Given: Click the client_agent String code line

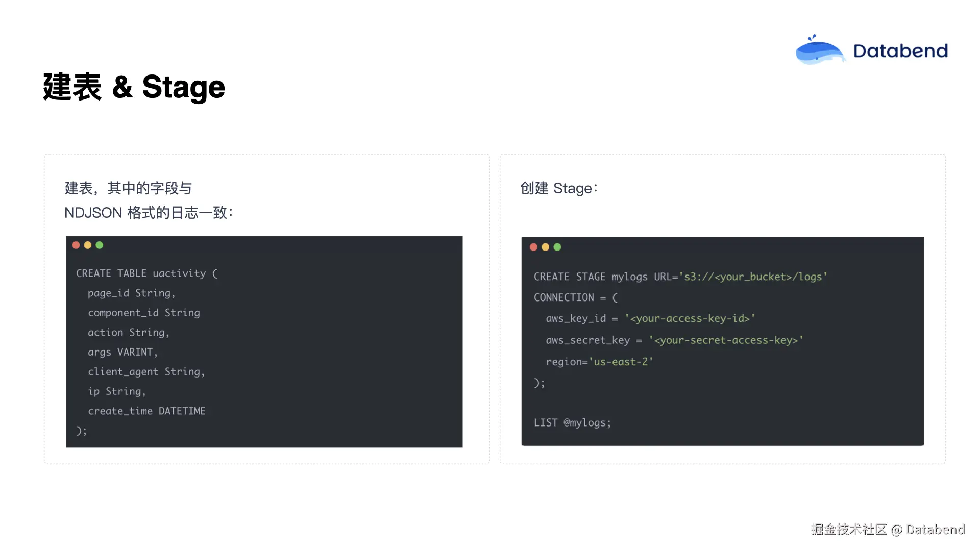Looking at the screenshot, I should coord(146,372).
